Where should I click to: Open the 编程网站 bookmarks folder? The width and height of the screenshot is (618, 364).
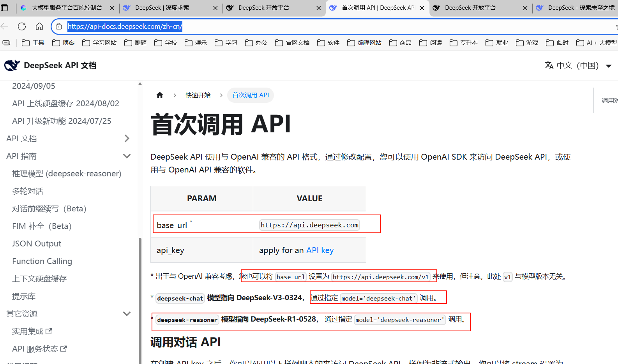pyautogui.click(x=364, y=43)
